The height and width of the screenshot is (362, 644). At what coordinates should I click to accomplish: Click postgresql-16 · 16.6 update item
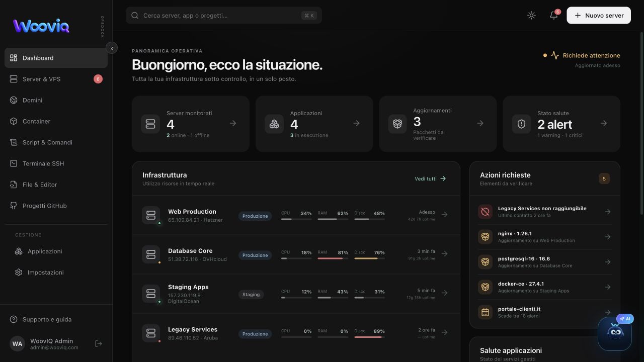[x=545, y=262]
